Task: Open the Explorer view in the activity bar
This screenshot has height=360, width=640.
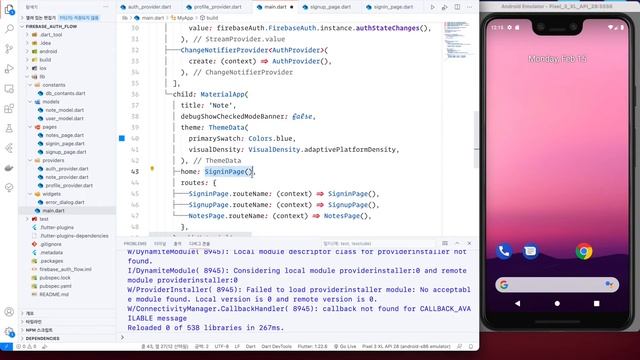Action: [9, 9]
